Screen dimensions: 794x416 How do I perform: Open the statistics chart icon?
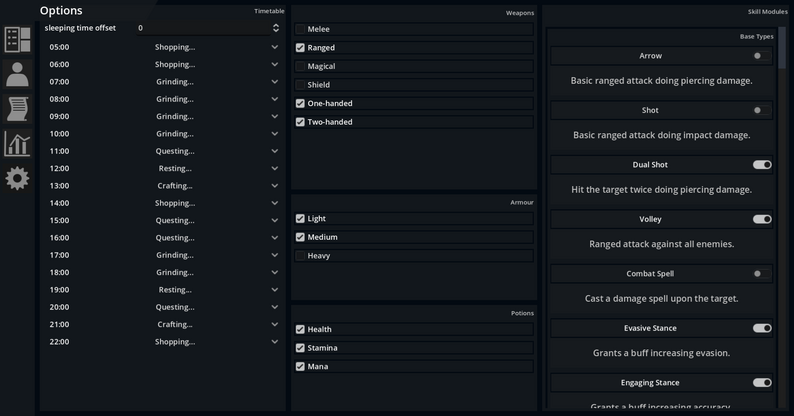[x=17, y=144]
